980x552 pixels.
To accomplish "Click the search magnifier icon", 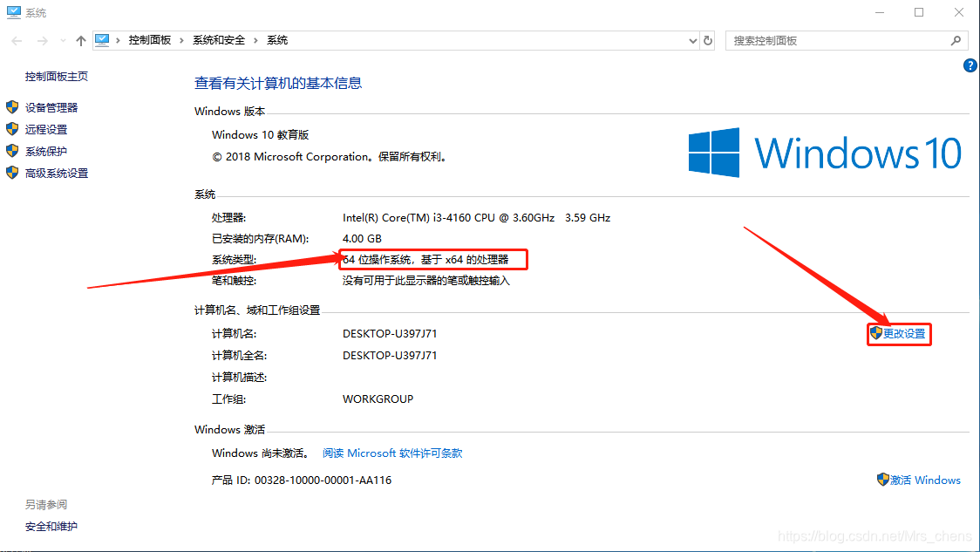I will pyautogui.click(x=956, y=41).
